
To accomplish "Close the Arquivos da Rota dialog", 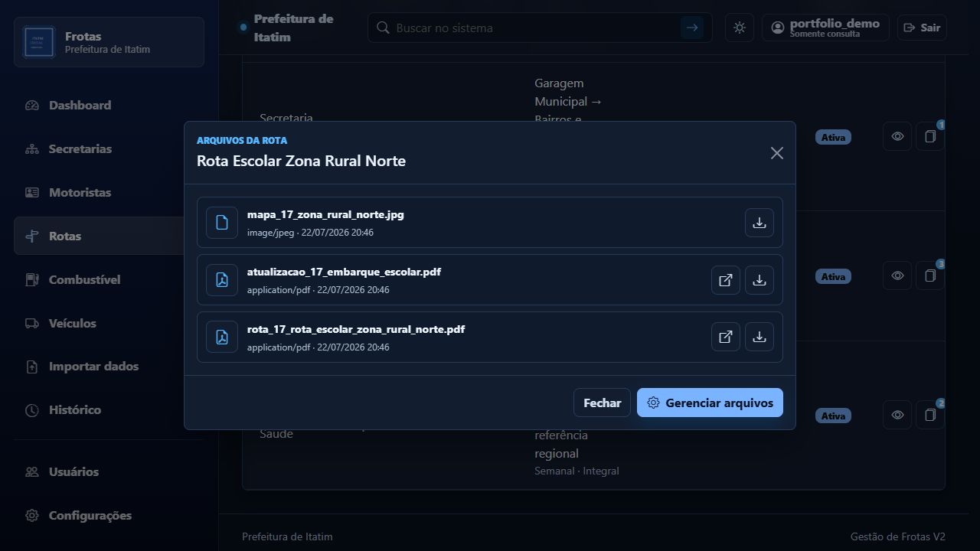I will coord(777,153).
